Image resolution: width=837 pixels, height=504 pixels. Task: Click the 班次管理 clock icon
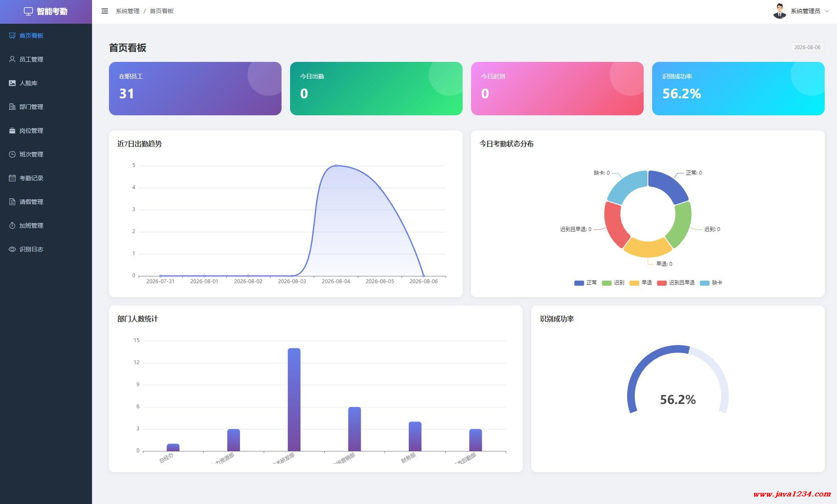[x=12, y=154]
